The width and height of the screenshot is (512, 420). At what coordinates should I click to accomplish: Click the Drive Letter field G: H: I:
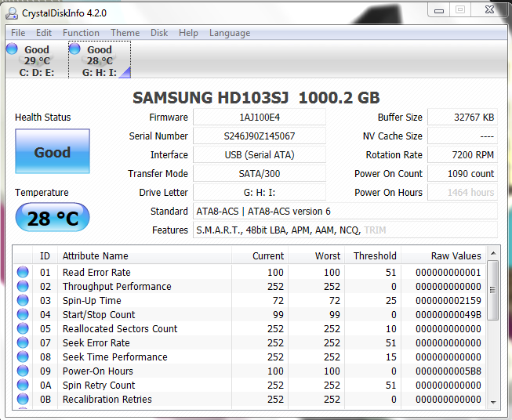(260, 192)
